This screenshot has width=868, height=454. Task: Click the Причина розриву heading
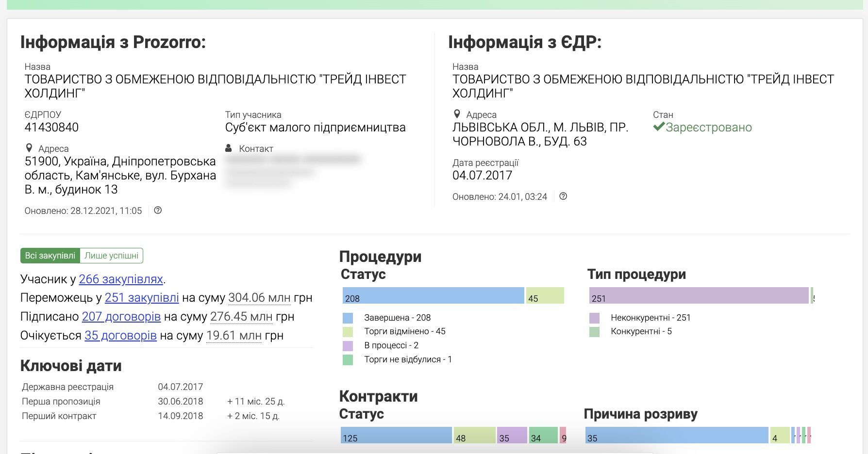point(640,414)
